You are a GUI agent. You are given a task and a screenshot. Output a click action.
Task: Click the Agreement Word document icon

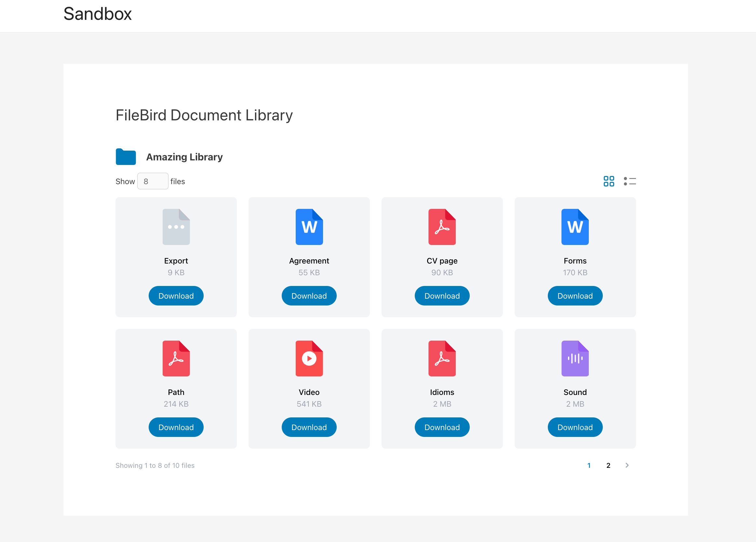pyautogui.click(x=309, y=227)
